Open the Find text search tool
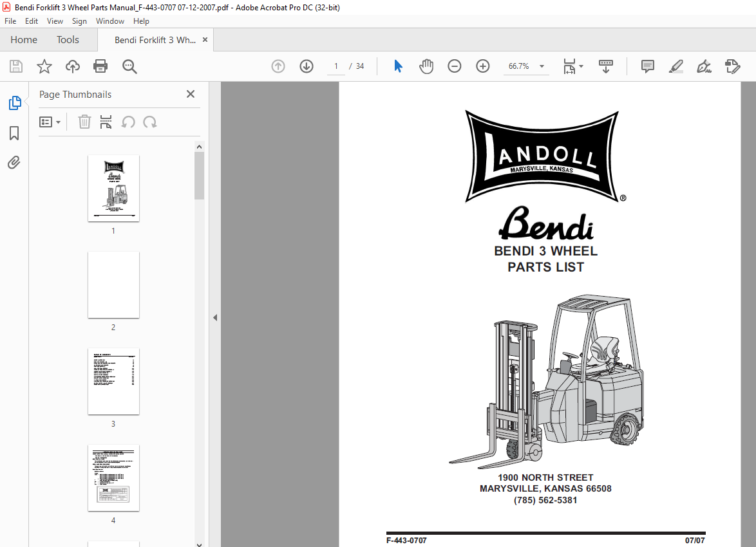 tap(129, 66)
